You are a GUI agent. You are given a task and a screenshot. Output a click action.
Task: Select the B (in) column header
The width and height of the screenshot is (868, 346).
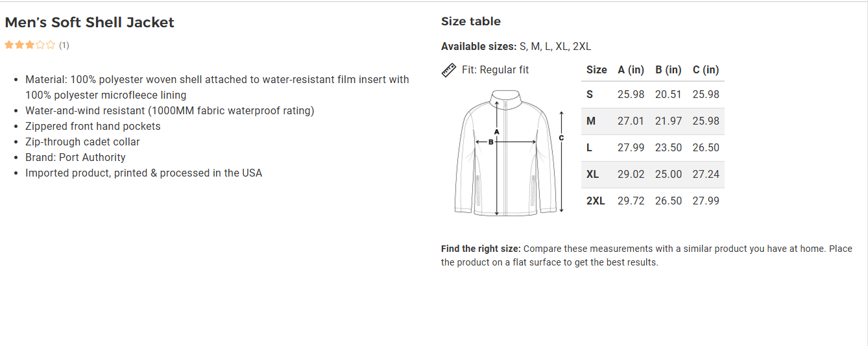pyautogui.click(x=668, y=70)
